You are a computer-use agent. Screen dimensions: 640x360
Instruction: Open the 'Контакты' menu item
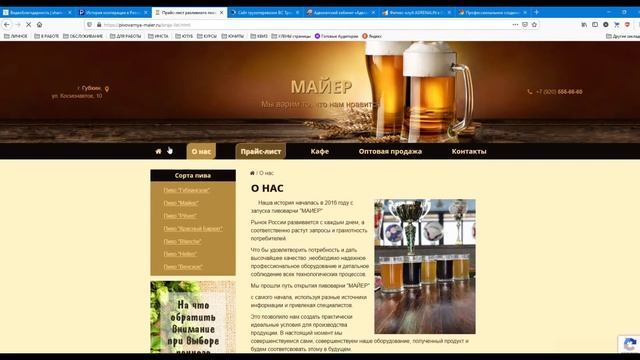click(x=469, y=151)
